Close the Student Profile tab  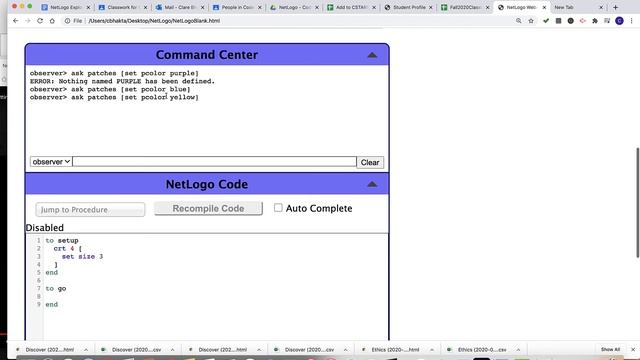point(431,7)
